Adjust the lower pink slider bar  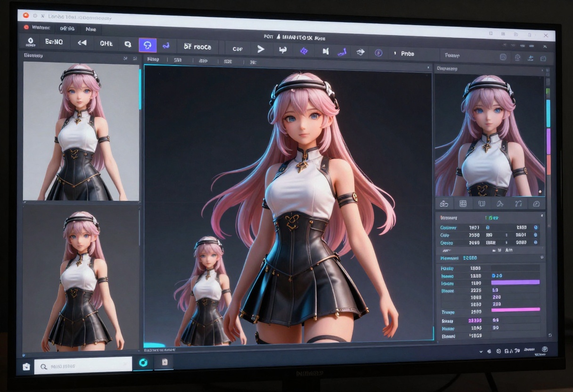pos(516,310)
